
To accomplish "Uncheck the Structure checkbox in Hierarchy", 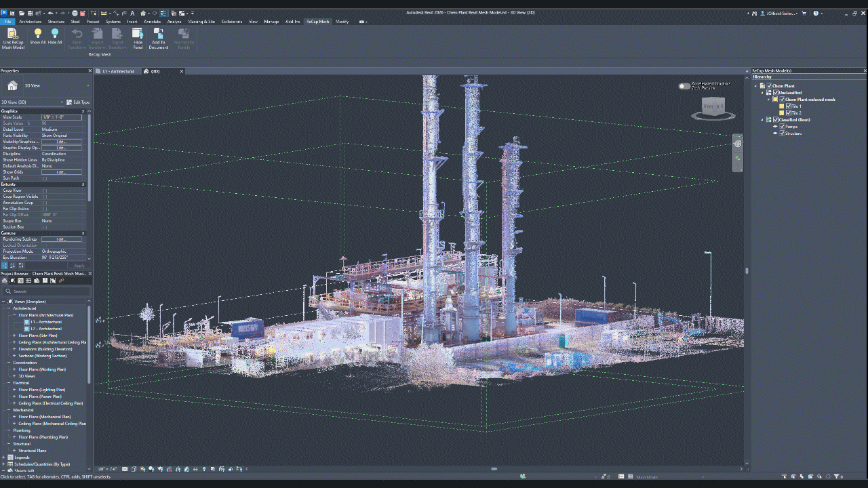I will [x=782, y=134].
